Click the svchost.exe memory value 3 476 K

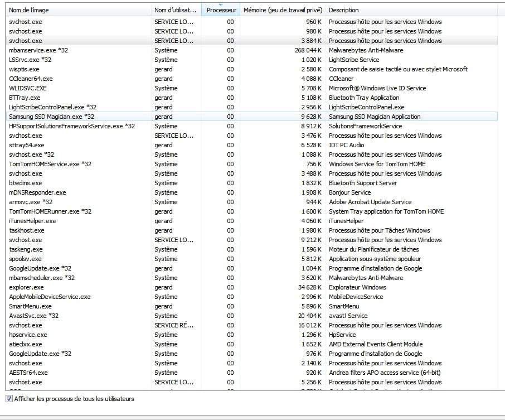tap(312, 136)
